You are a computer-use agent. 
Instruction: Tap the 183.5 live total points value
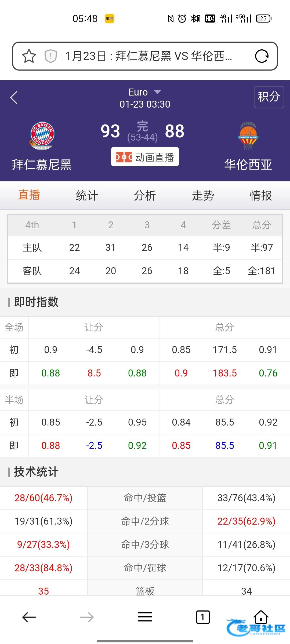click(x=225, y=373)
